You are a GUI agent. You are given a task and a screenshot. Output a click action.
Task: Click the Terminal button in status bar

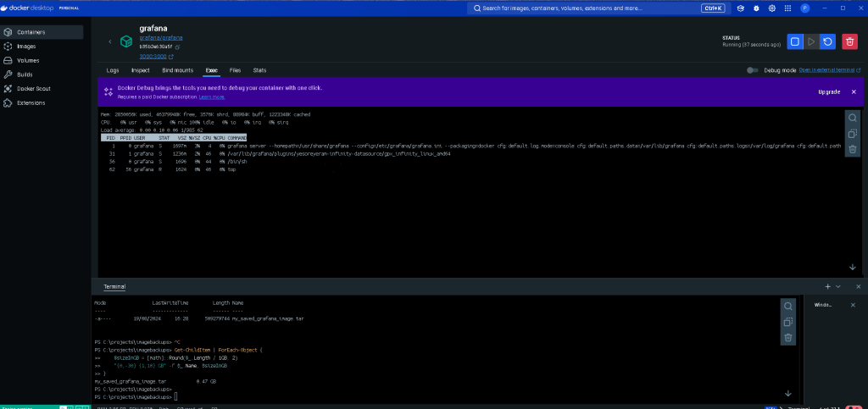pyautogui.click(x=798, y=407)
